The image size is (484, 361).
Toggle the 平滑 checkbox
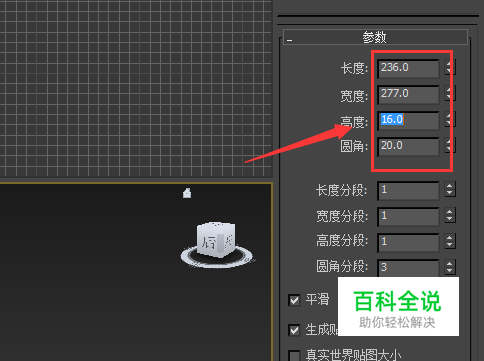coord(294,300)
